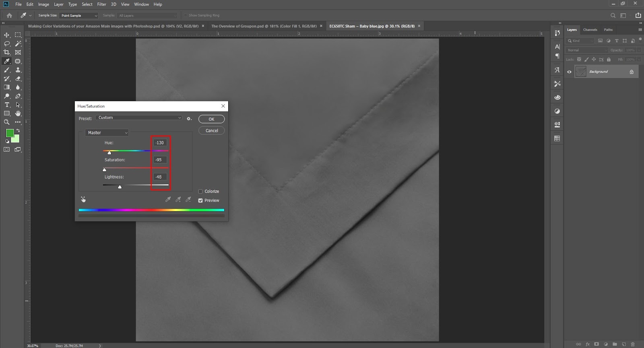644x348 pixels.
Task: Open the tool preset picker arrow
Action: point(30,16)
